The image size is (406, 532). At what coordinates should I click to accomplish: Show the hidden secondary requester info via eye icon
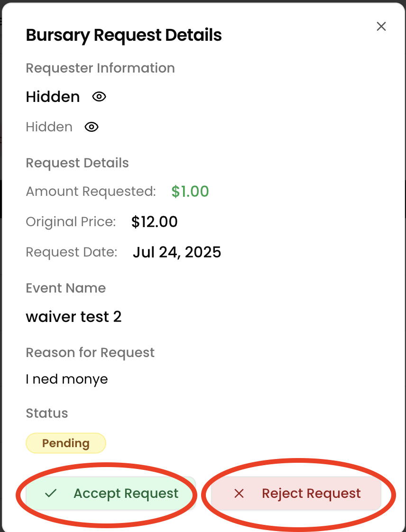click(92, 127)
